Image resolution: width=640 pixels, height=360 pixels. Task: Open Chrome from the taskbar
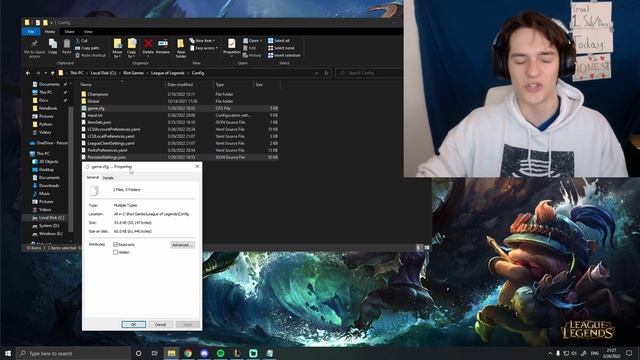[x=188, y=353]
